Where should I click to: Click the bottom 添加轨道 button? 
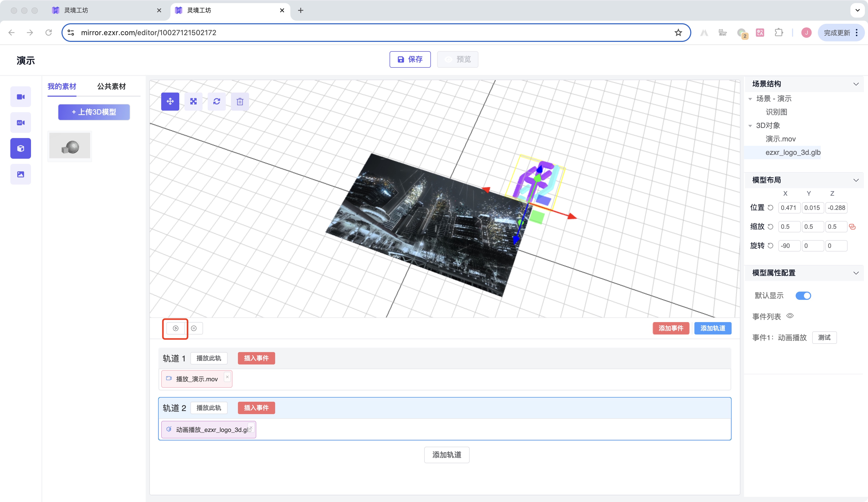(x=447, y=455)
